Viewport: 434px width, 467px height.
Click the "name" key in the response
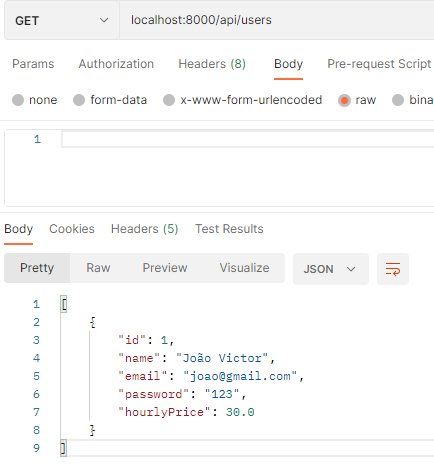click(139, 358)
